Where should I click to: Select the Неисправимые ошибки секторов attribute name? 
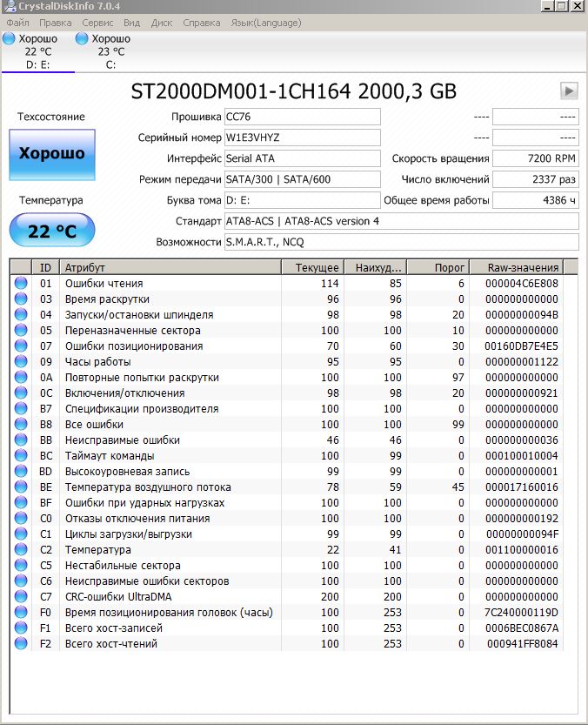coord(147,581)
